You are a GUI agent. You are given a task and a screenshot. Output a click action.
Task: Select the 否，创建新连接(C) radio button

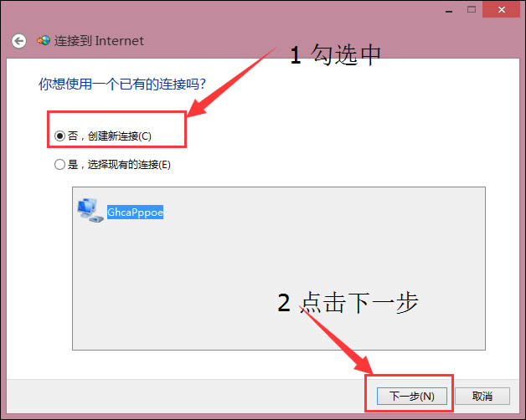59,136
